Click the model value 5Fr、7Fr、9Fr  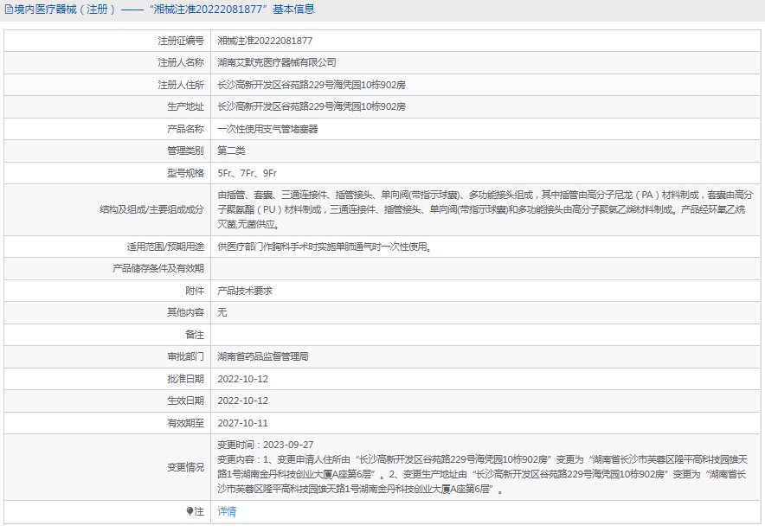(x=247, y=173)
